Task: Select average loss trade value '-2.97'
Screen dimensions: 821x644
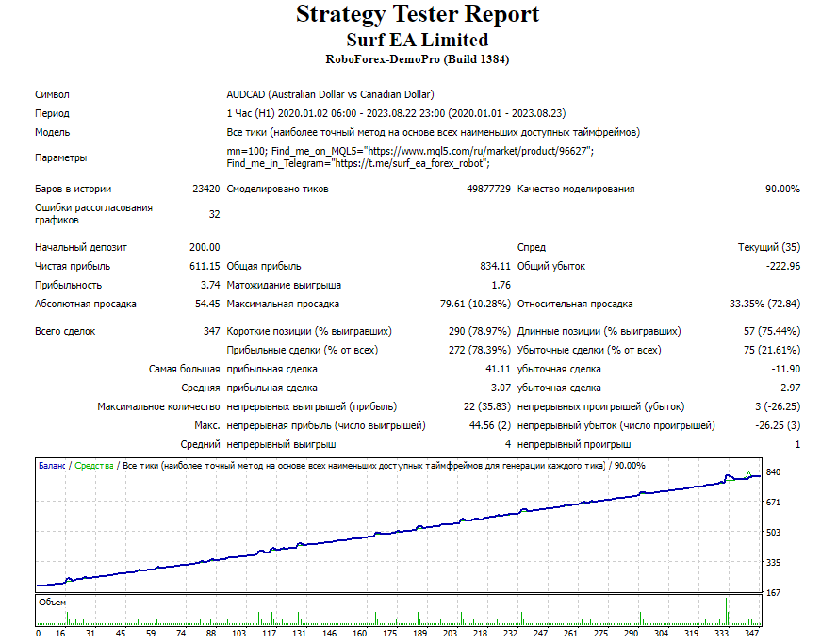Action: [x=789, y=388]
